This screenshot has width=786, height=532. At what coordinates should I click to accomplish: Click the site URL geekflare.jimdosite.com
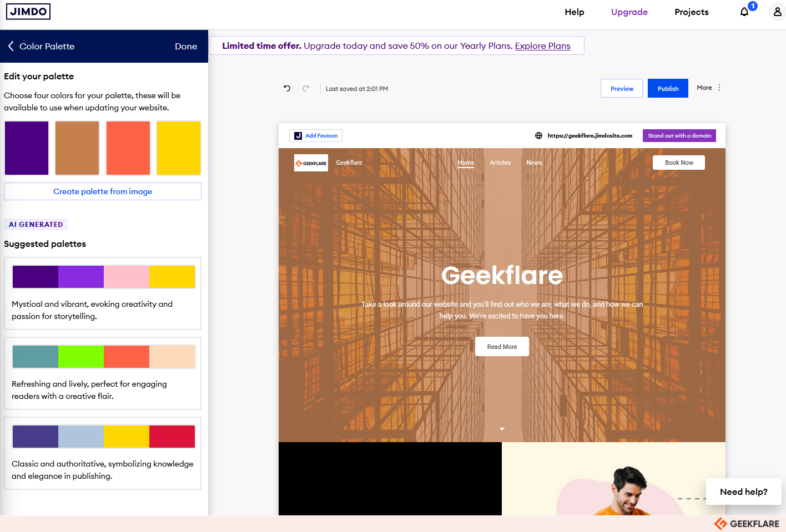tap(590, 135)
